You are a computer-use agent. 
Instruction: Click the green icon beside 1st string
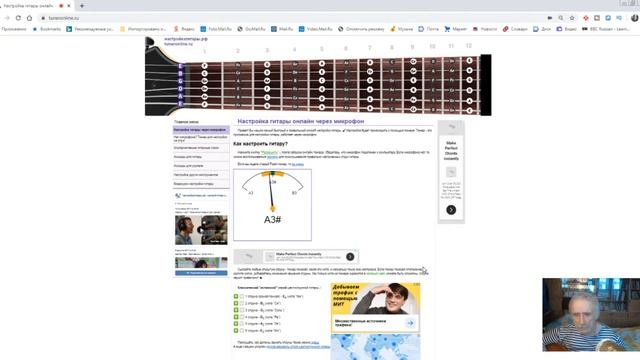[236, 296]
